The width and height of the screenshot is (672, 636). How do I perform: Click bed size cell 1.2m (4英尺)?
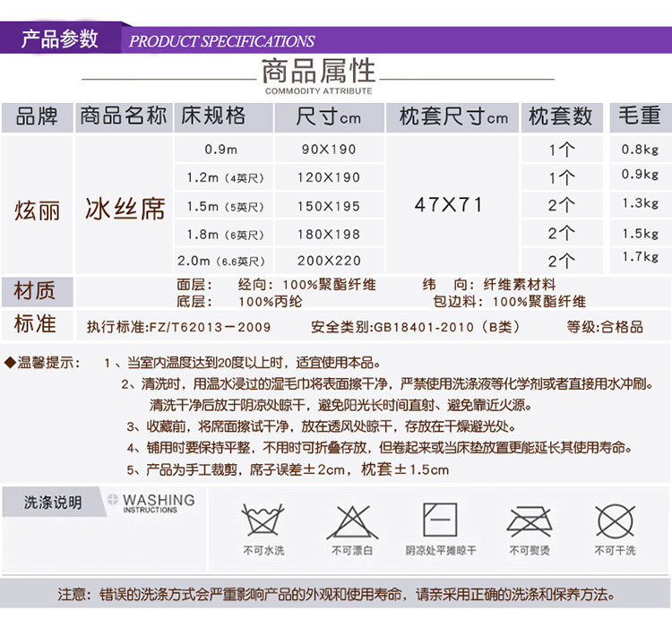pyautogui.click(x=226, y=178)
